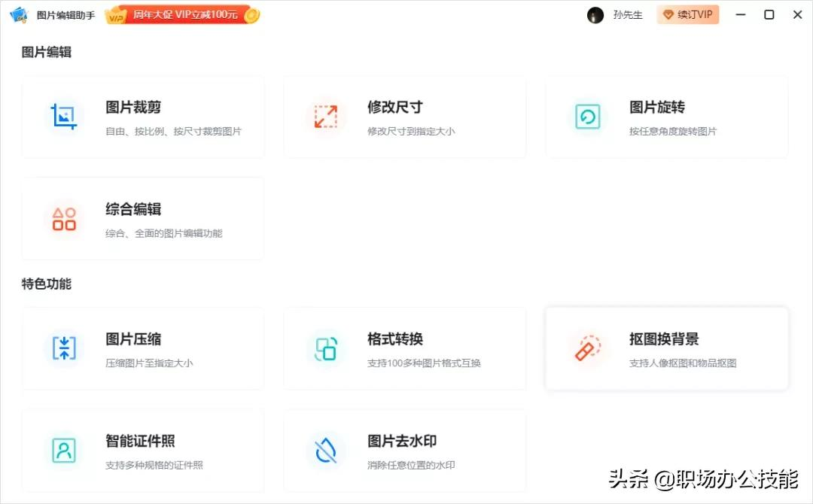Select the 孙先生 username label
Image resolution: width=813 pixels, height=504 pixels.
tap(628, 15)
